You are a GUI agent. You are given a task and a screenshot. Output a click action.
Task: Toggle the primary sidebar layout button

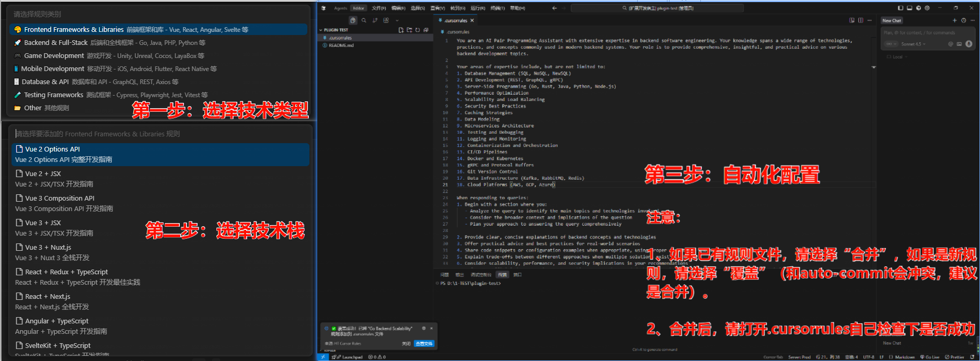click(x=900, y=8)
